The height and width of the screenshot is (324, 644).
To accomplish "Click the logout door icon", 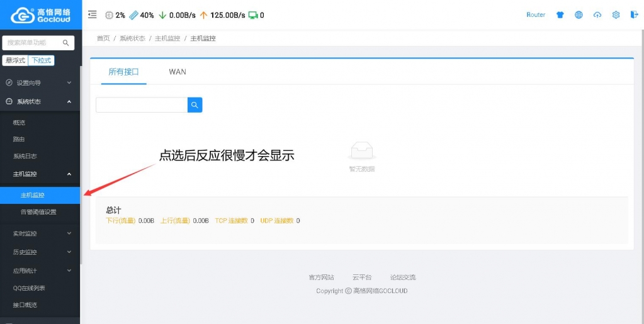I will (x=633, y=15).
